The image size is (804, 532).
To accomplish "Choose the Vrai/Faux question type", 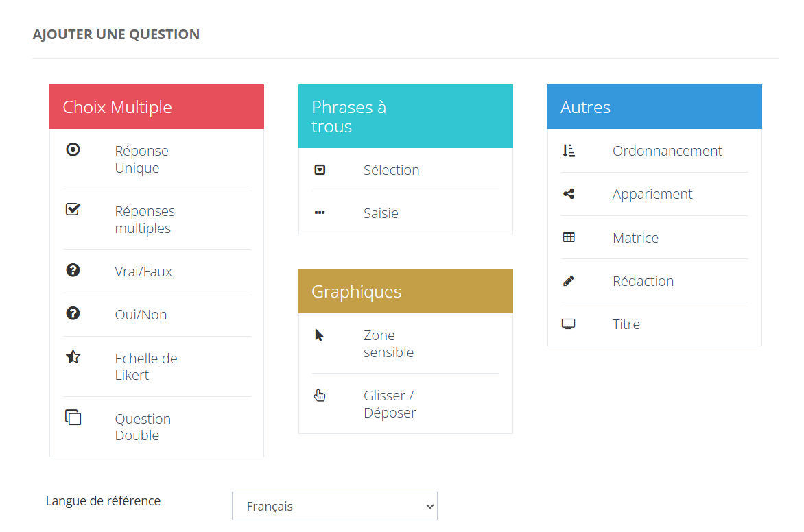I will click(x=143, y=271).
